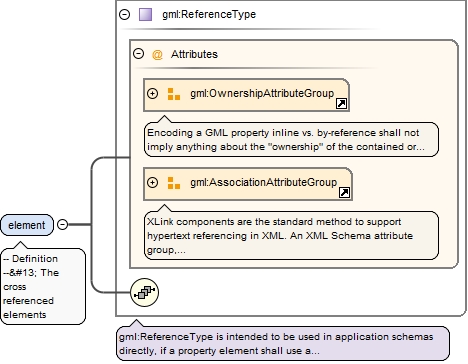The image size is (468, 364).
Task: Click the gml:OwnershipAttributeGroup orange squares icon
Action: click(x=174, y=94)
